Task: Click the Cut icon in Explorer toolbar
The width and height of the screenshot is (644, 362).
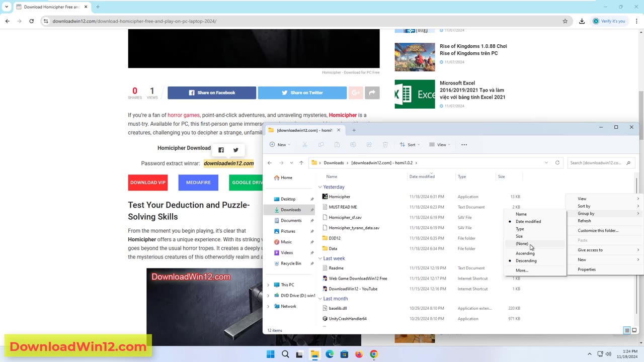Action: click(304, 145)
